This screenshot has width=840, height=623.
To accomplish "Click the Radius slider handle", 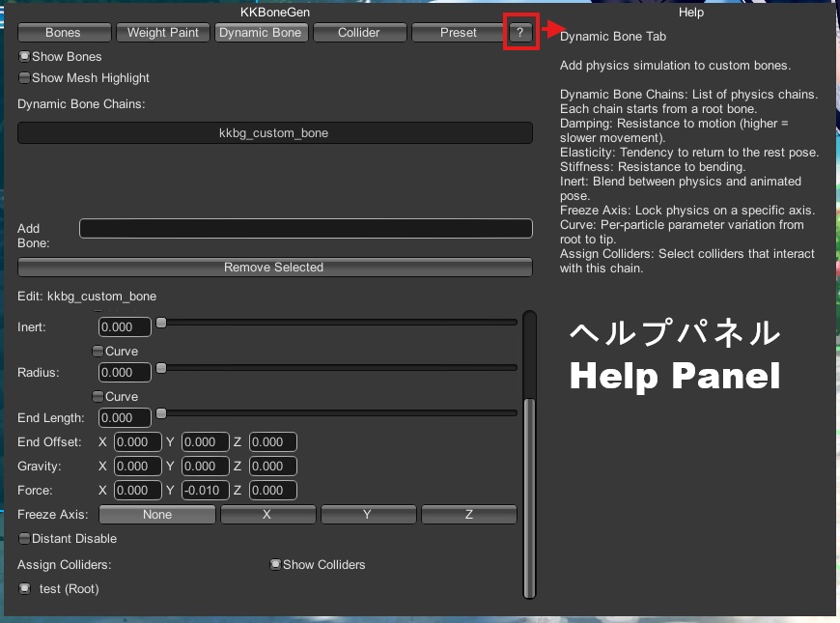I will 161,368.
